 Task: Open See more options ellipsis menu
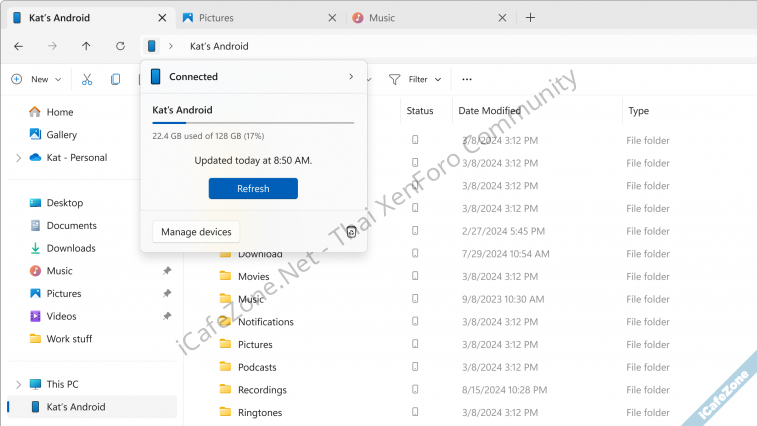(x=466, y=79)
